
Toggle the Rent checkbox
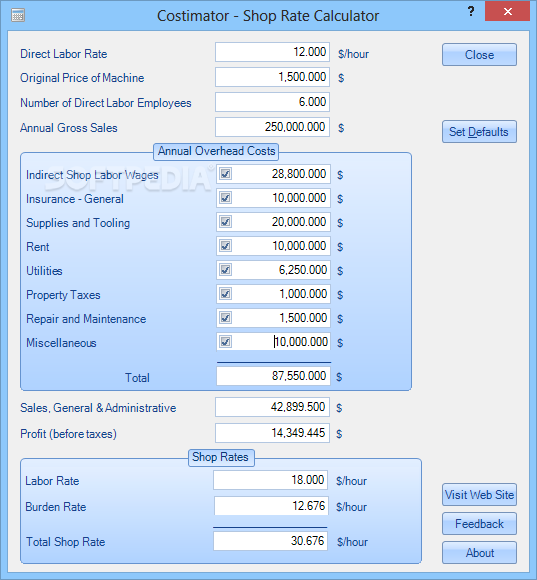(225, 246)
